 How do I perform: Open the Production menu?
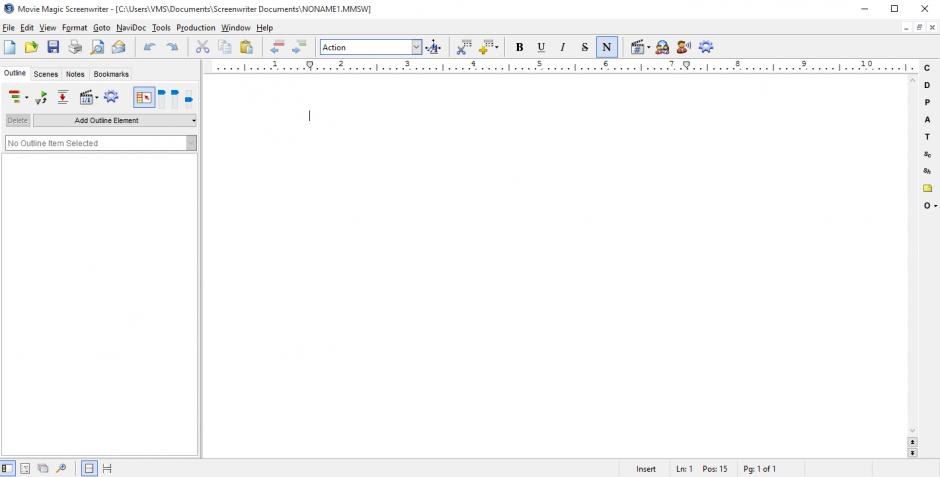(195, 28)
